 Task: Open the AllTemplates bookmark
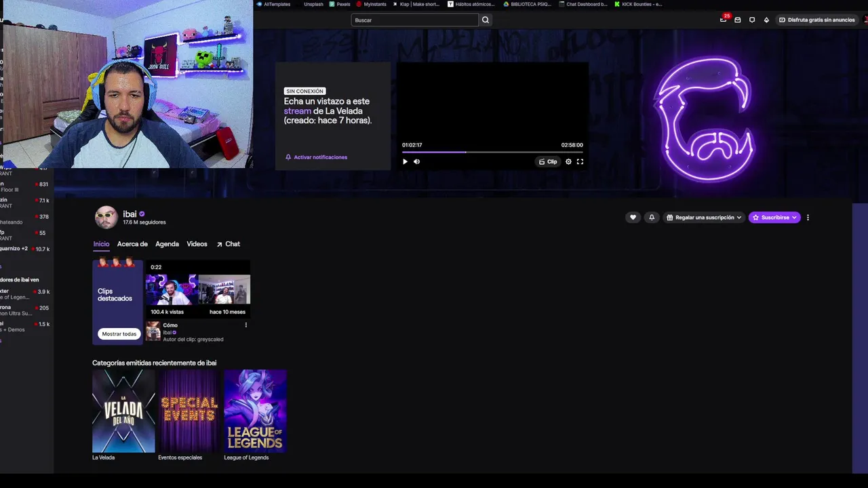pyautogui.click(x=273, y=4)
